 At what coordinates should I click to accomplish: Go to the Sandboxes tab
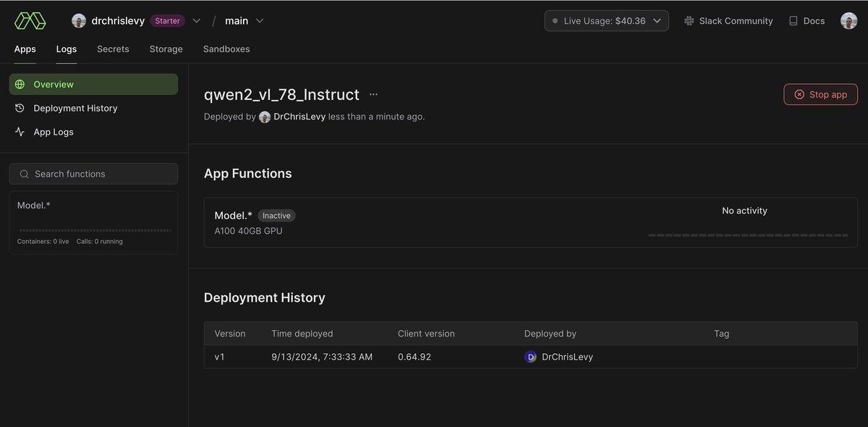click(x=226, y=49)
